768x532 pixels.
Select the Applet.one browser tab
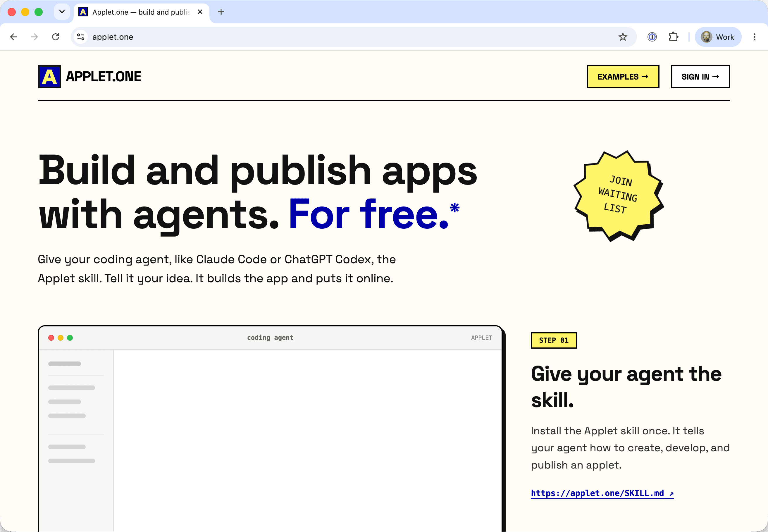tap(141, 13)
